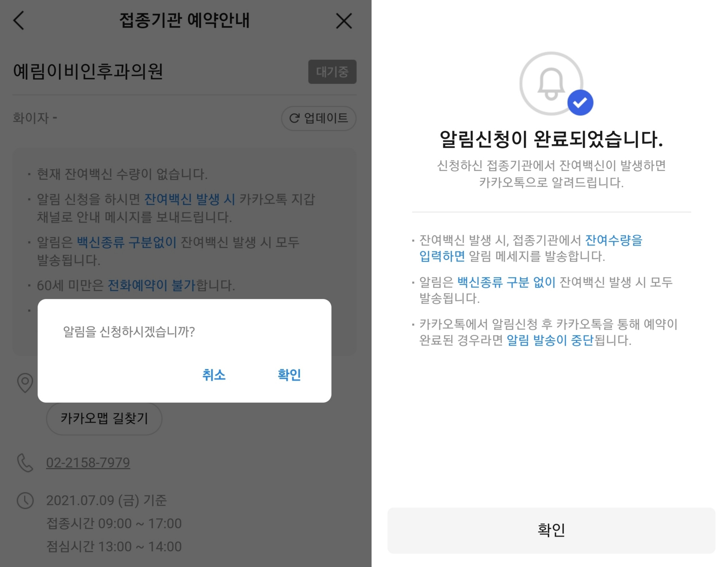Tap the highlighted text 전화예약이 불가
Image resolution: width=728 pixels, height=567 pixels.
coord(152,285)
